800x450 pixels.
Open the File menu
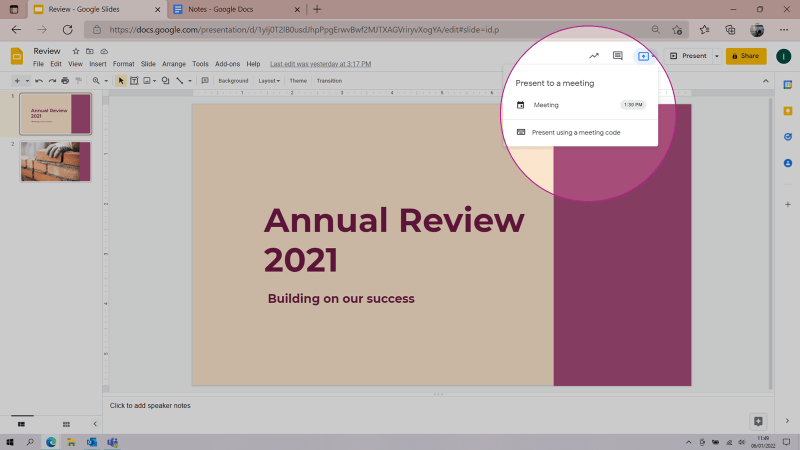pos(38,64)
